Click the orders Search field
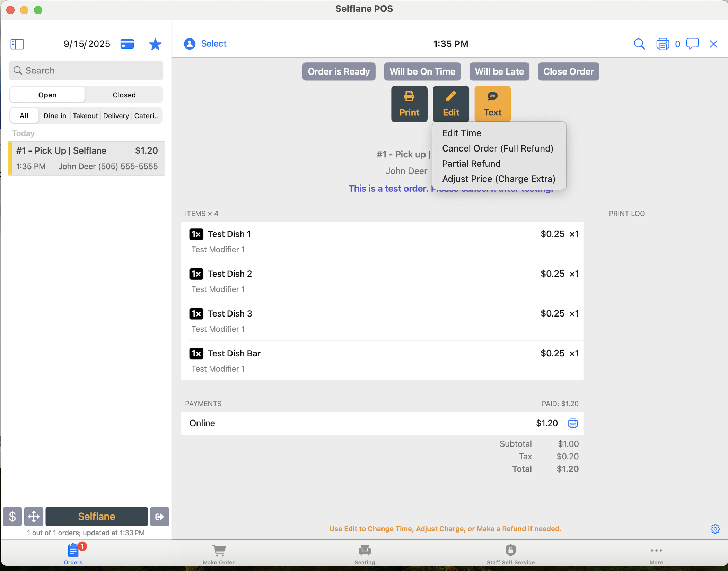Viewport: 728px width, 571px height. [x=86, y=71]
